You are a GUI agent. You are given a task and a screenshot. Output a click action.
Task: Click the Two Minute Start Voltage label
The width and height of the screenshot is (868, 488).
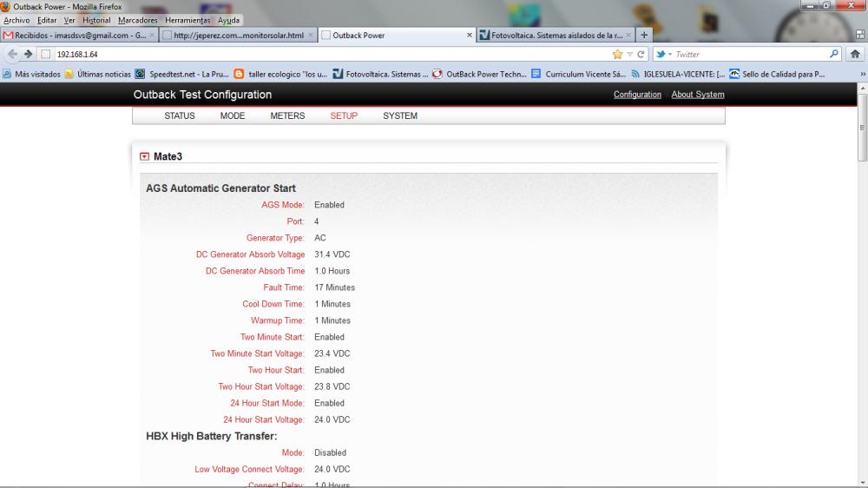[258, 353]
